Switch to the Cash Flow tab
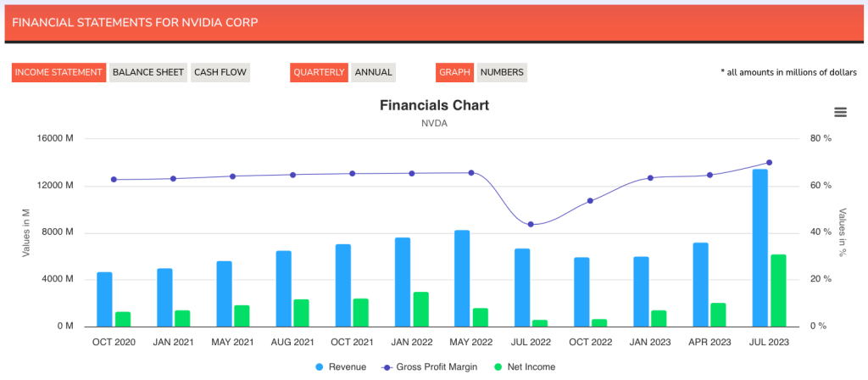This screenshot has height=380, width=868. pos(220,72)
